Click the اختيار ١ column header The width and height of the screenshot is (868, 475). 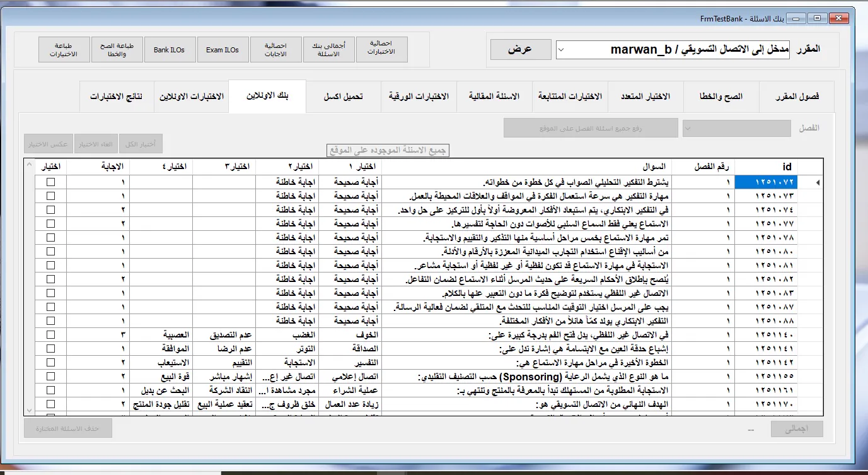tap(350, 167)
